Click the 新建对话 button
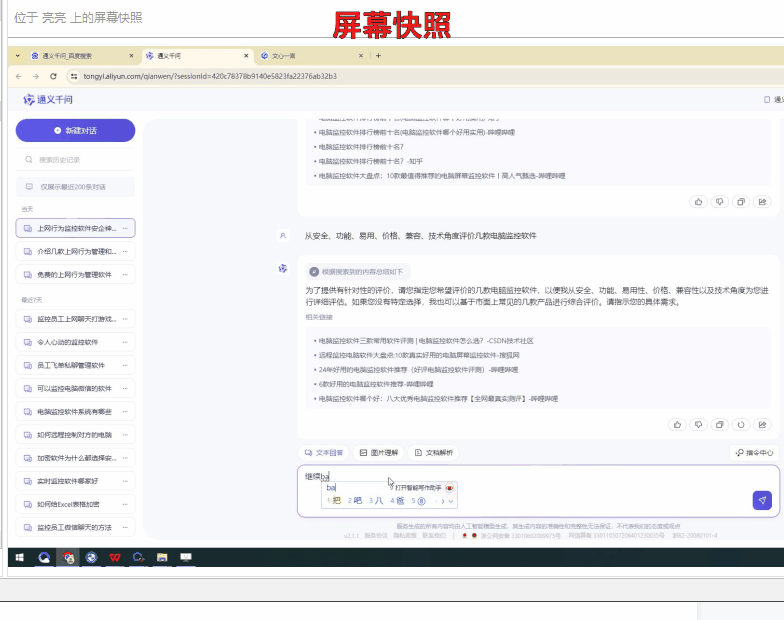Screen dimensions: 784x620 (76, 130)
